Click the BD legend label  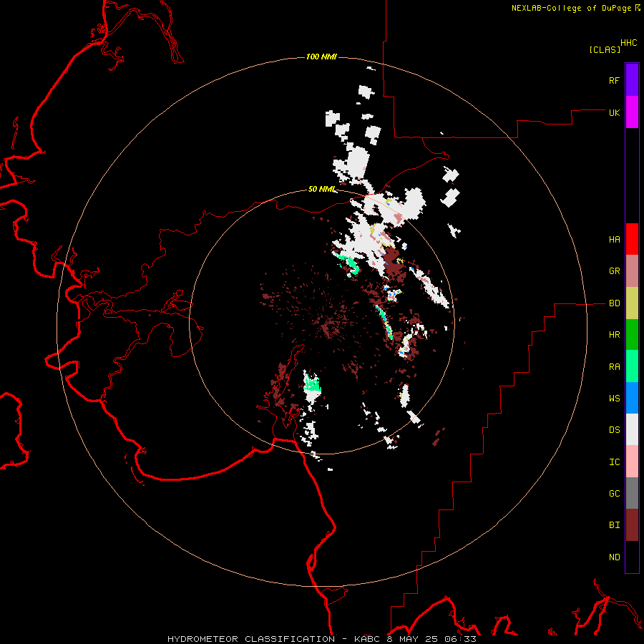pos(615,303)
